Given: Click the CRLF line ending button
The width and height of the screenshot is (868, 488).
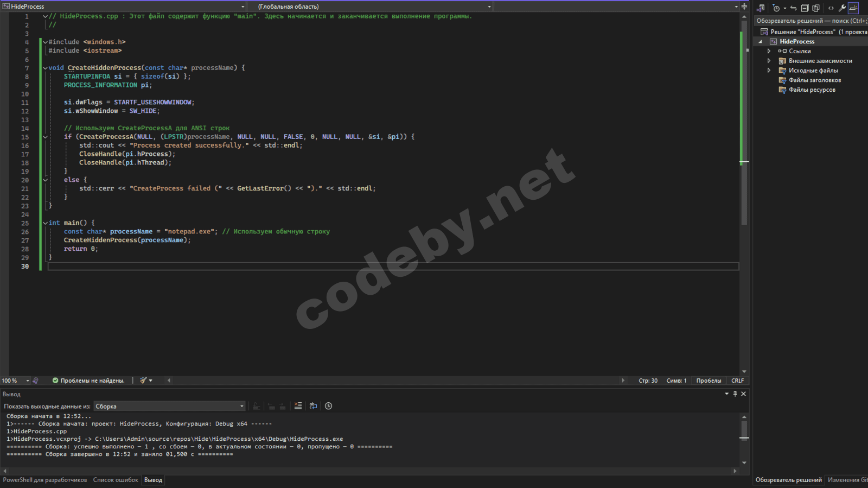Looking at the screenshot, I should 737,381.
